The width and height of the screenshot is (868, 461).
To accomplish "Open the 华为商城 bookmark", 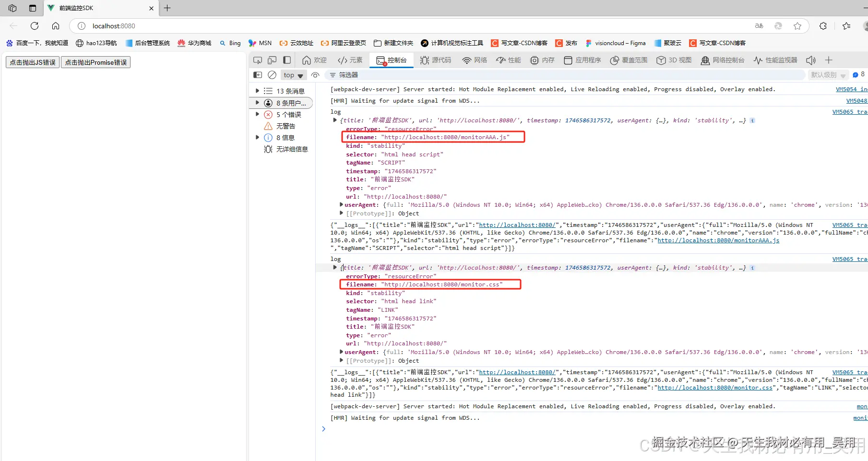I will [194, 43].
